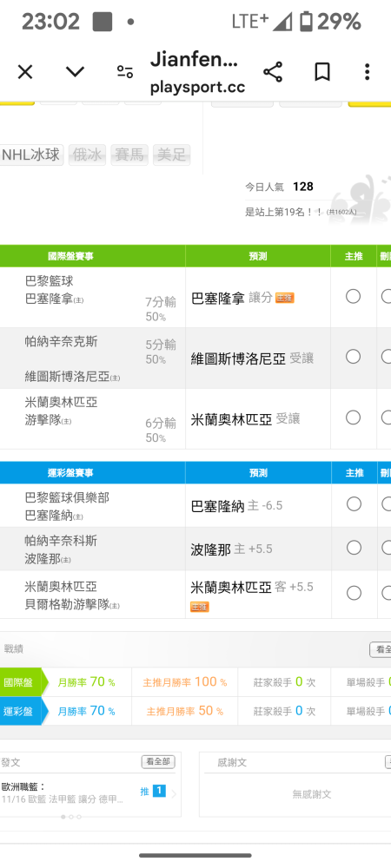Bookmark this page
This screenshot has width=391, height=868.
322,72
